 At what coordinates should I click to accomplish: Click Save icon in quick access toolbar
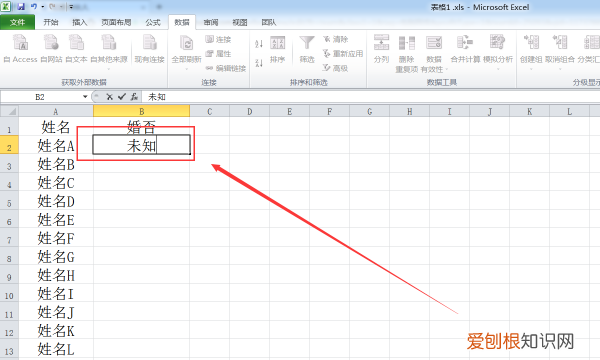point(21,7)
